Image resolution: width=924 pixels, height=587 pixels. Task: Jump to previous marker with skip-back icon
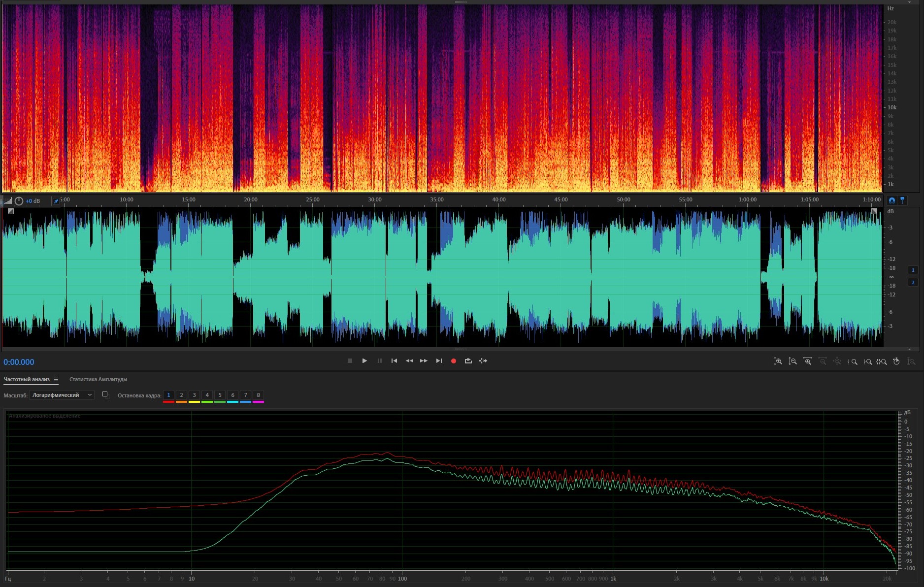coord(394,361)
